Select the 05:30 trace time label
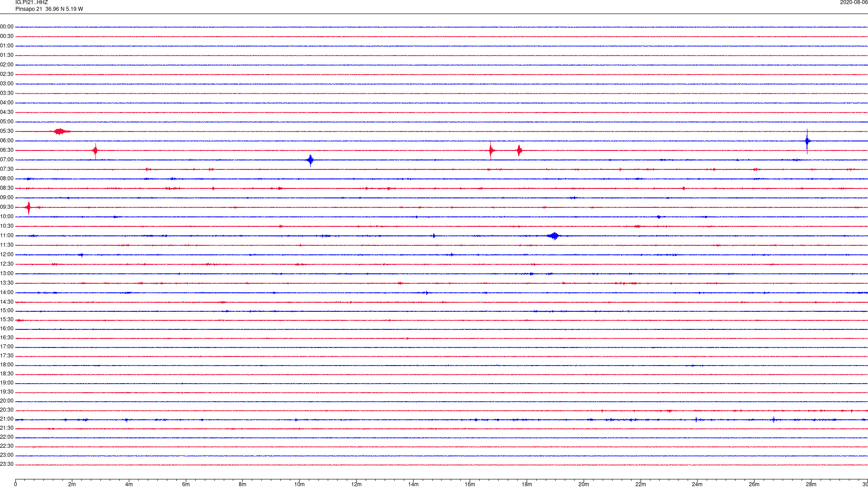The height and width of the screenshot is (488, 868). pos(7,131)
